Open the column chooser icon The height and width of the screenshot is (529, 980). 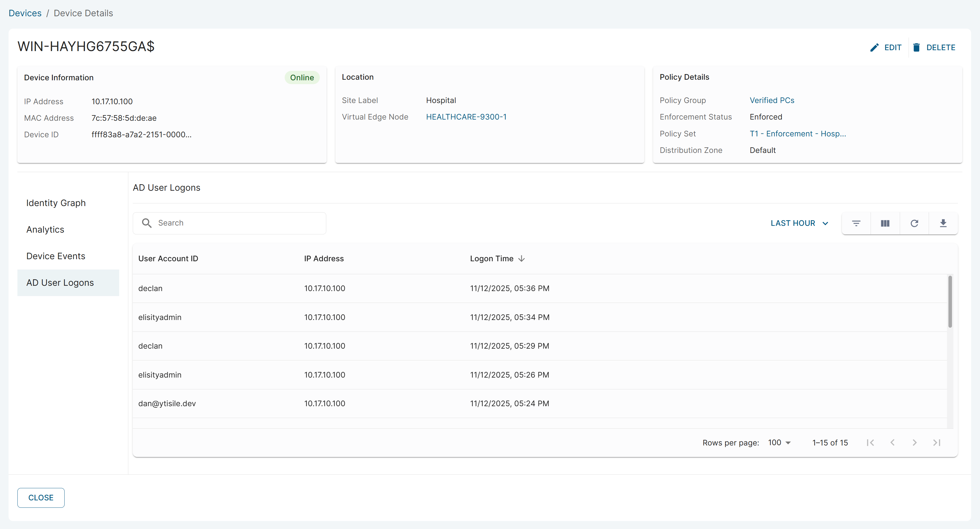tap(885, 223)
